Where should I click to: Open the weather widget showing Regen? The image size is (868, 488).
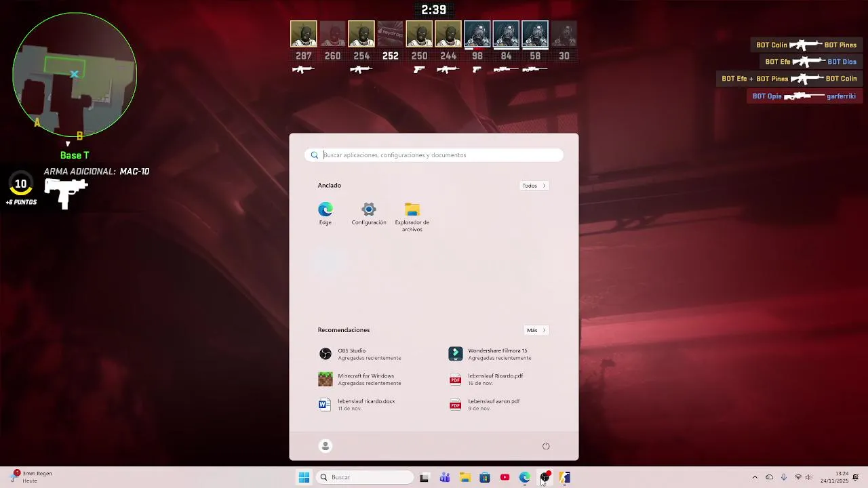(31, 477)
